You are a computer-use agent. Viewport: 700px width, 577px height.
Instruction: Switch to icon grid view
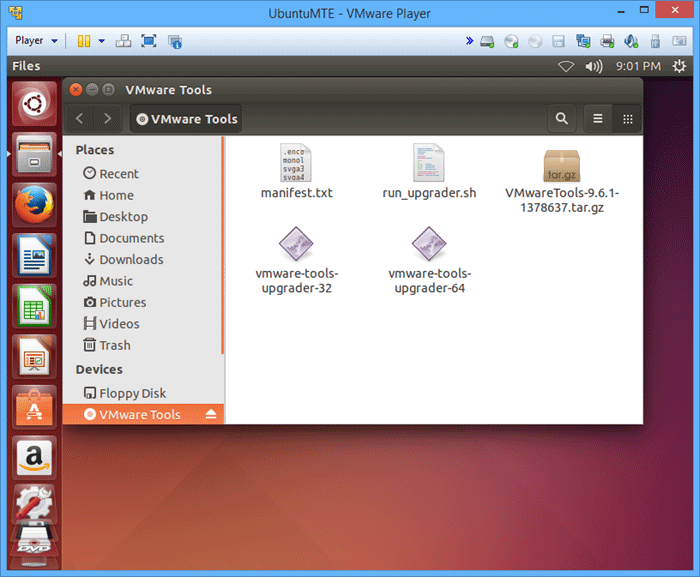pyautogui.click(x=627, y=119)
